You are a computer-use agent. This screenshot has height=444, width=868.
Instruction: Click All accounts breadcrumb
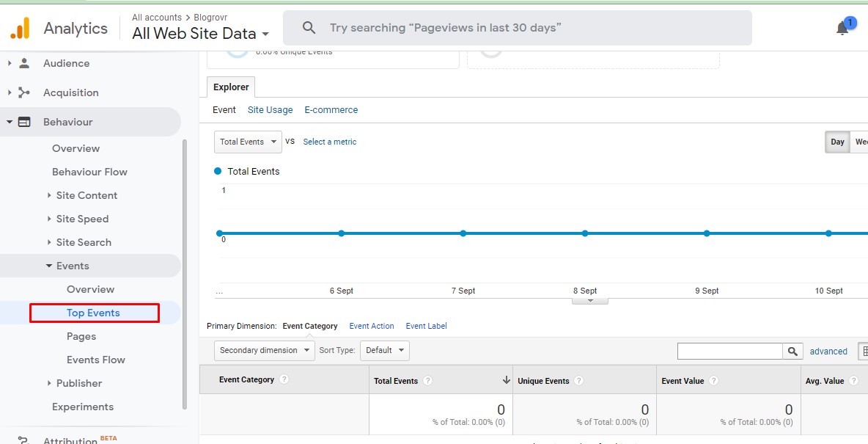point(157,17)
